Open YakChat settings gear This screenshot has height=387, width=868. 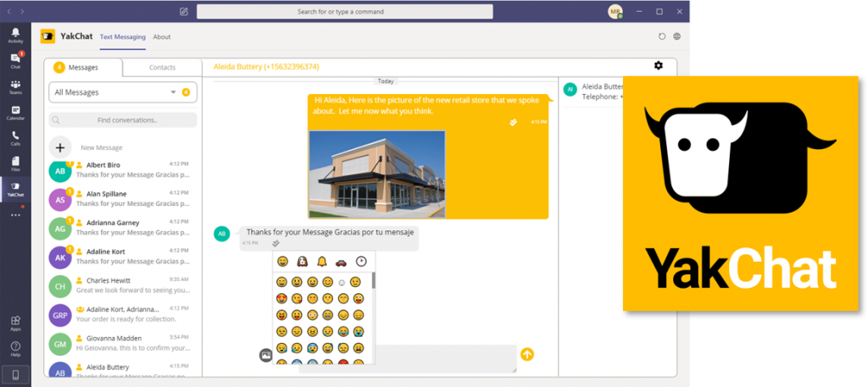click(658, 66)
